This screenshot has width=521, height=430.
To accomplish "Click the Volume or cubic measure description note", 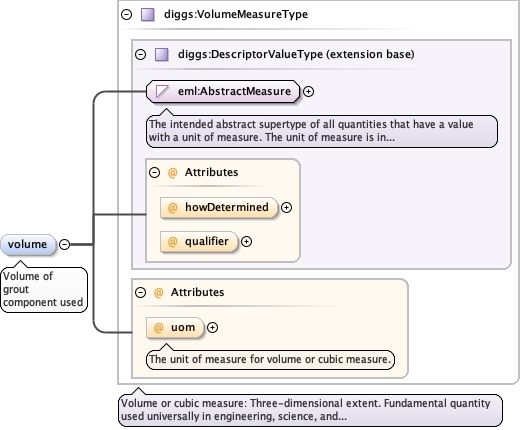I will coord(310,410).
